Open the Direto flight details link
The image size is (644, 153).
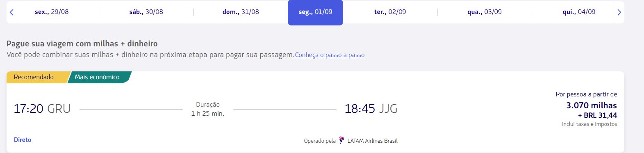click(23, 140)
